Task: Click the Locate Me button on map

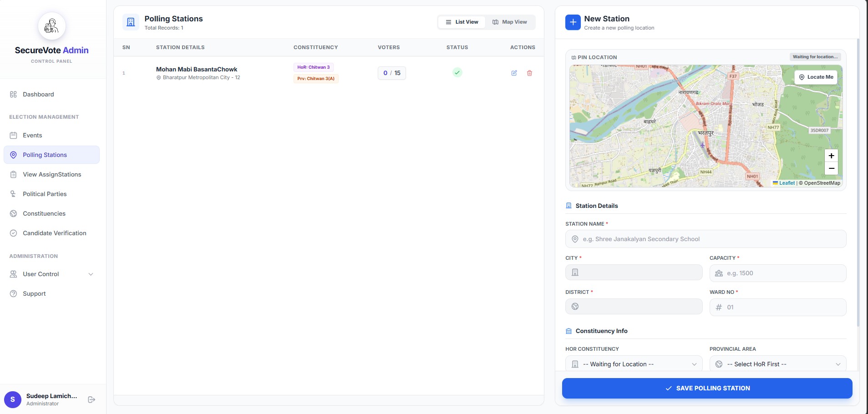Action: tap(816, 77)
